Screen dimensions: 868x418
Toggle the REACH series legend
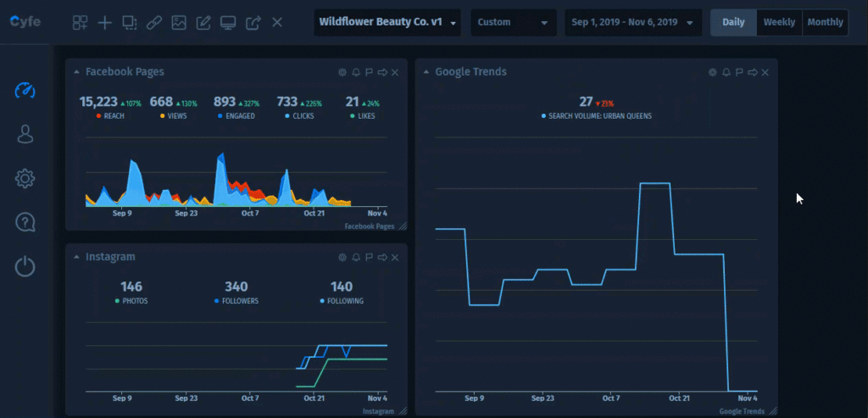pyautogui.click(x=109, y=116)
